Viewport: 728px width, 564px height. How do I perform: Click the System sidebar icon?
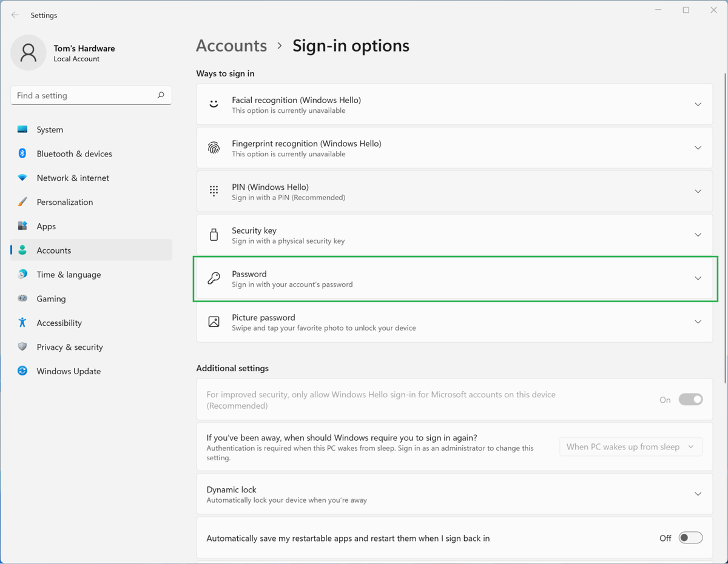click(22, 129)
